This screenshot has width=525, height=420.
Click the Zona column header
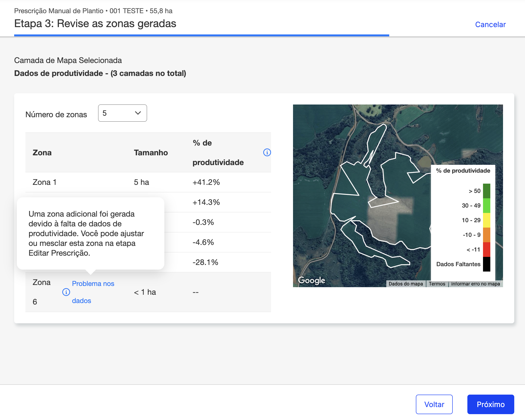[42, 153]
